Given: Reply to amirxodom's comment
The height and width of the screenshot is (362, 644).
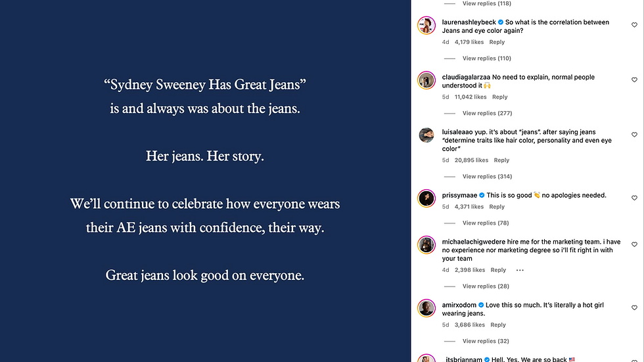Looking at the screenshot, I should click(x=498, y=325).
